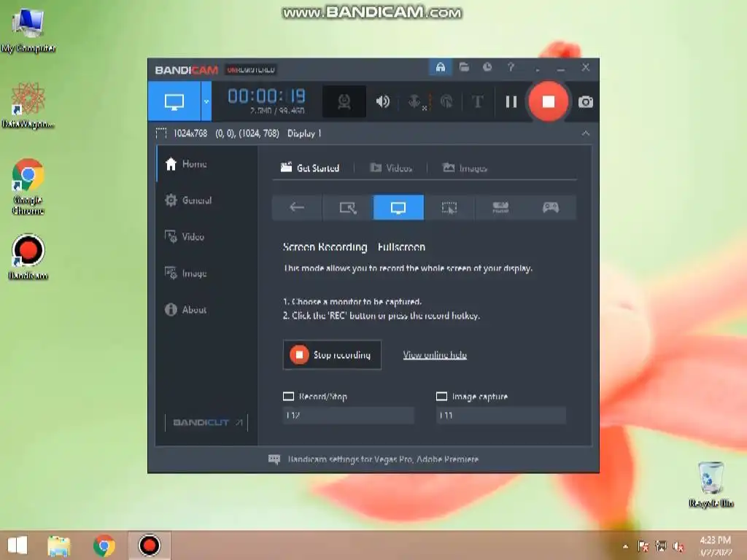Select the rectangle area recording mode
747x560 pixels.
[348, 207]
